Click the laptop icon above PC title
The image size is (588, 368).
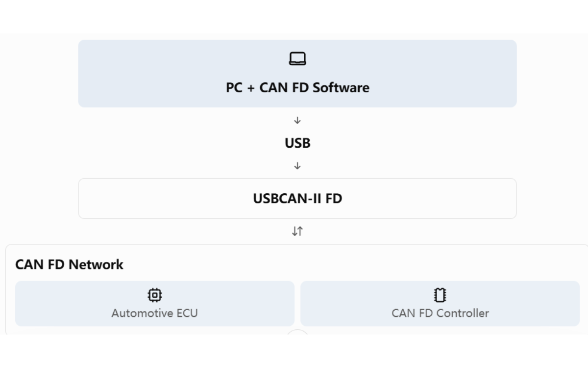click(x=297, y=59)
